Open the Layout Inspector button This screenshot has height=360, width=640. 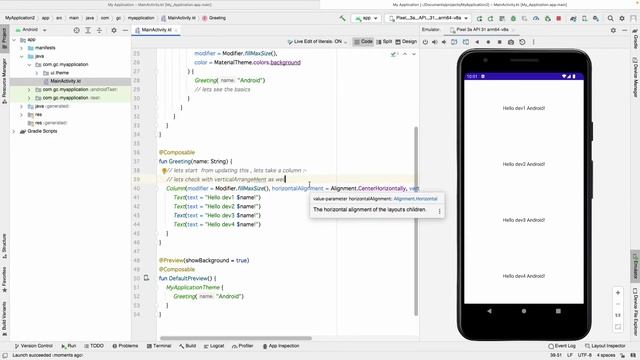tap(605, 346)
